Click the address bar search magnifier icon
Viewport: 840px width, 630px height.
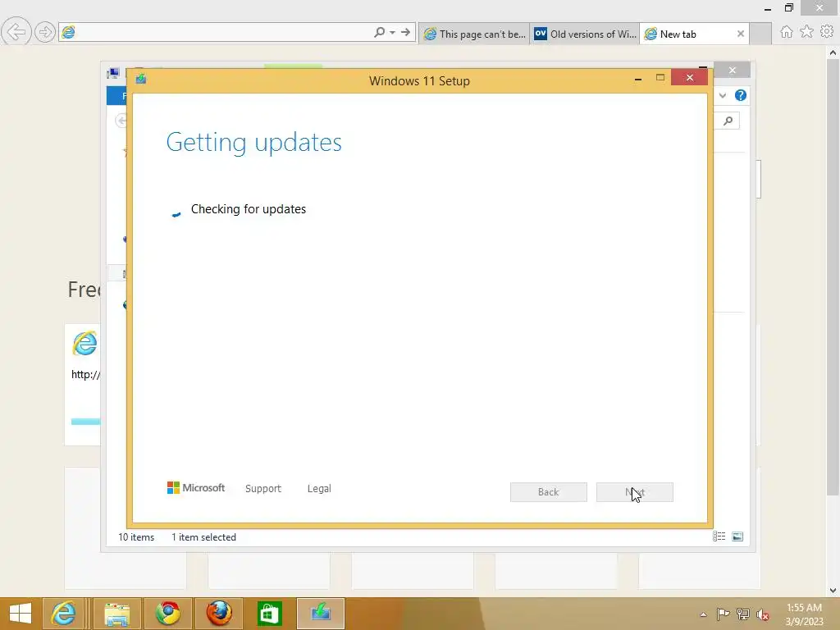(379, 32)
